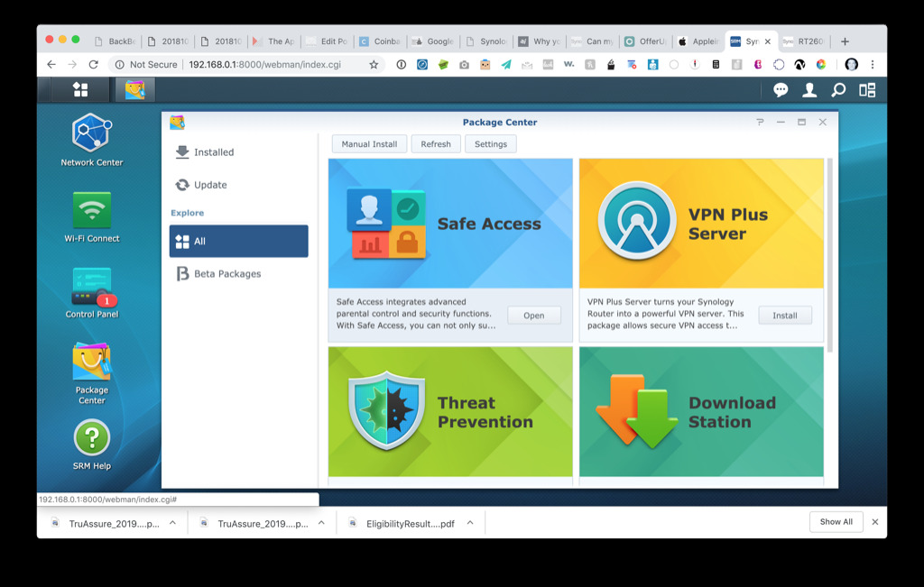924x587 pixels.
Task: Click the browser address bar URL
Action: (x=265, y=64)
